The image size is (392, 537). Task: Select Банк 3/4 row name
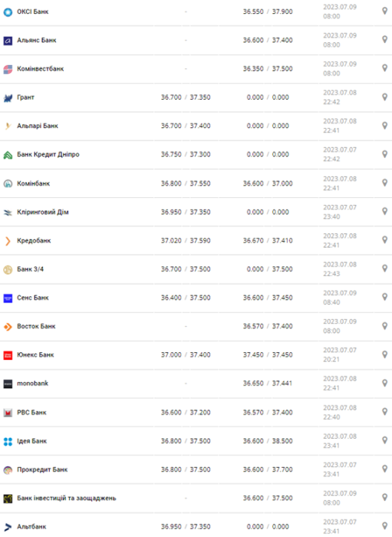(31, 269)
